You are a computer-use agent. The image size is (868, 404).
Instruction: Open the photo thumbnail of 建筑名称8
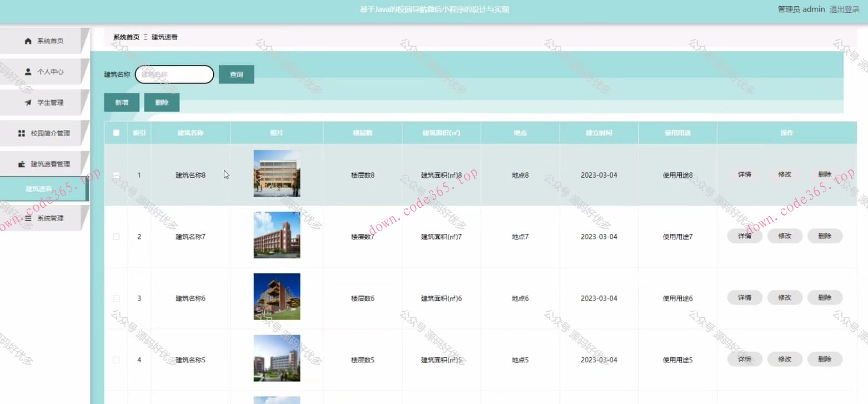(277, 173)
